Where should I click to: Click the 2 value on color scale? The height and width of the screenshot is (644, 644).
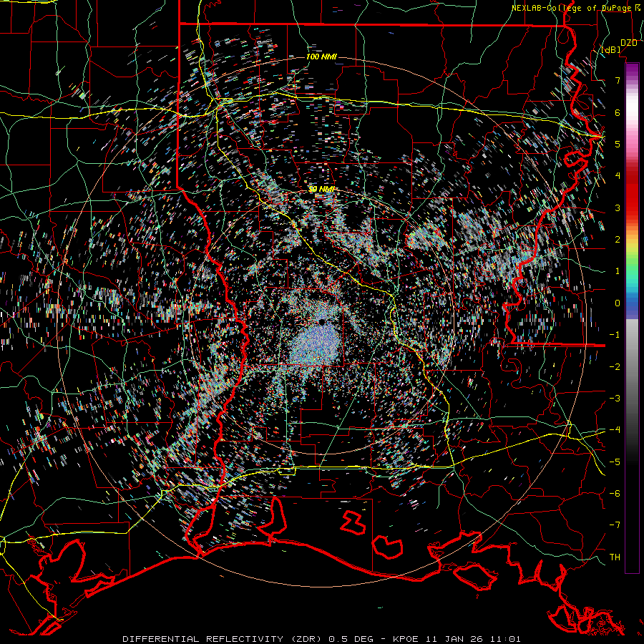(618, 240)
